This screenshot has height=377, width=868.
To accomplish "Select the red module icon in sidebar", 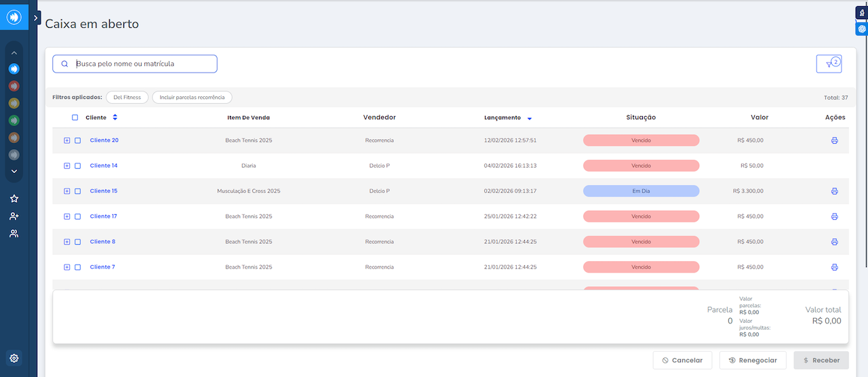I will 14,86.
